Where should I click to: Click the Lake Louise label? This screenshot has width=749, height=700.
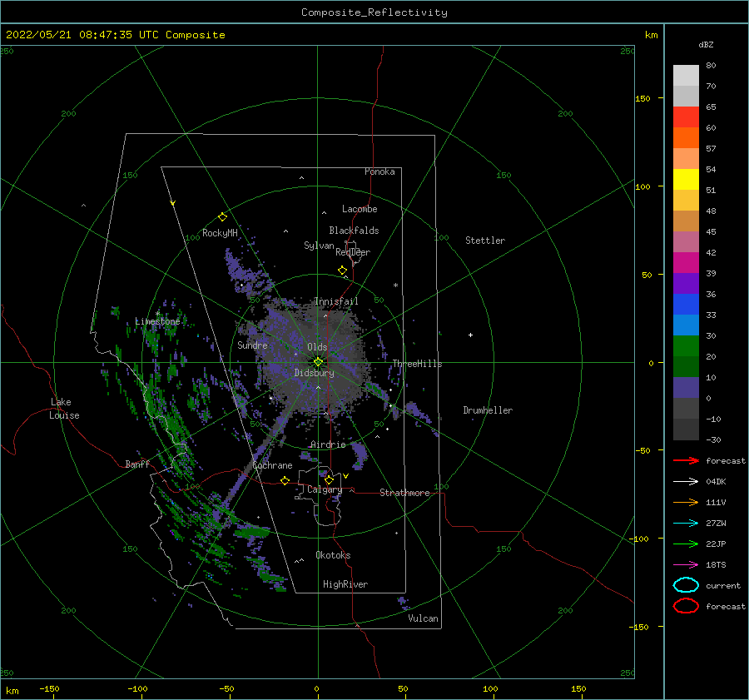point(64,409)
